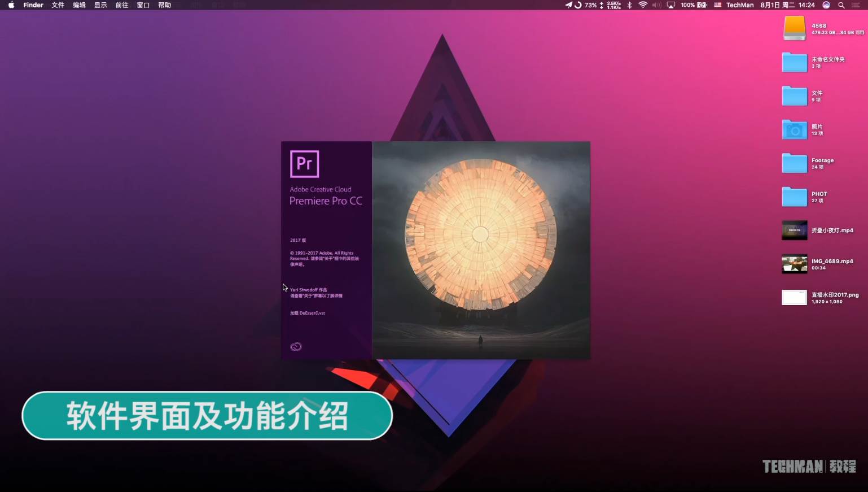Click the Premiere Pro CC title text

[326, 201]
